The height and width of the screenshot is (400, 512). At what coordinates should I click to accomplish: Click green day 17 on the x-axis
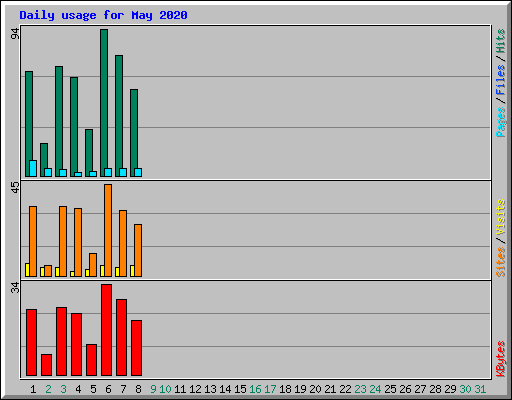click(270, 389)
